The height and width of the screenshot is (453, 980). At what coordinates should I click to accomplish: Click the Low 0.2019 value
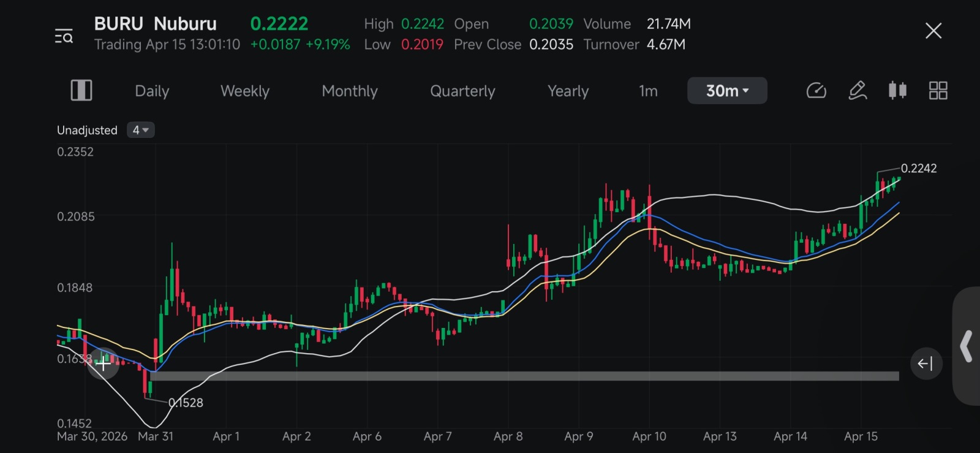422,44
